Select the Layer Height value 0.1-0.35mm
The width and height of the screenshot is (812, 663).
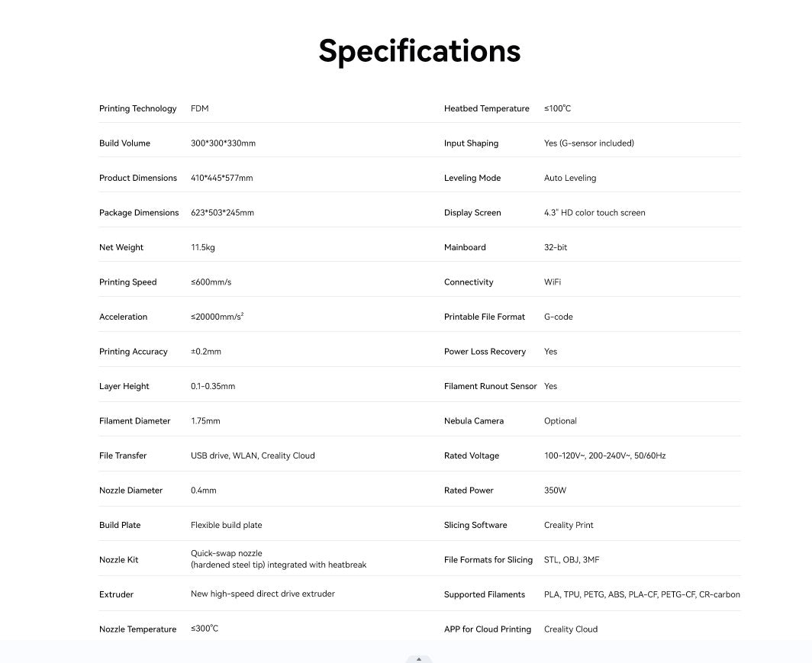[x=213, y=386]
